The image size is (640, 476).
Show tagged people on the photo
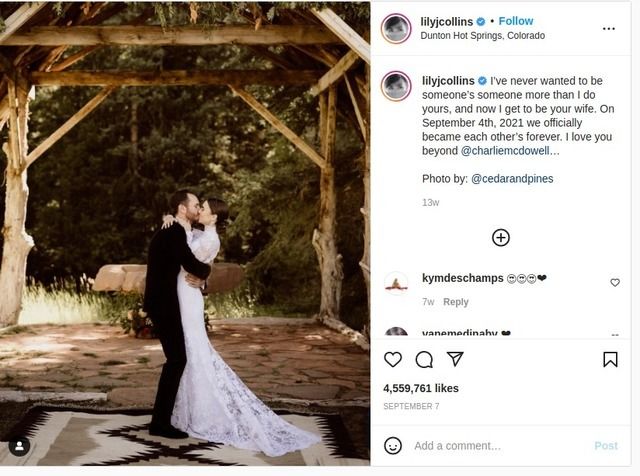pos(19,446)
